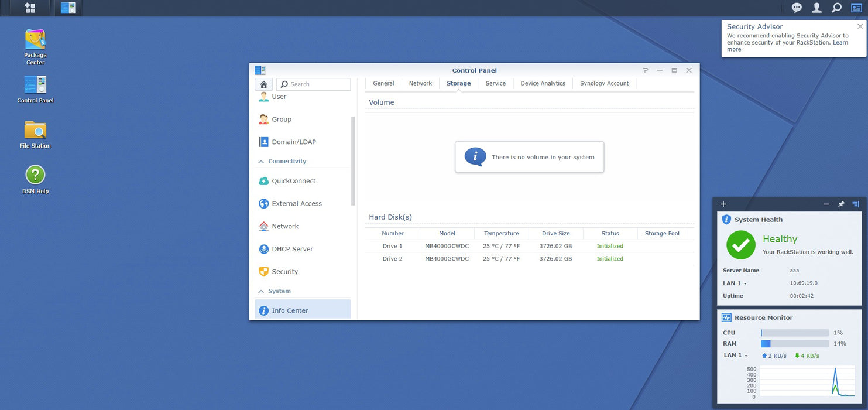
Task: Click the magnifier search icon in the top bar
Action: [837, 8]
